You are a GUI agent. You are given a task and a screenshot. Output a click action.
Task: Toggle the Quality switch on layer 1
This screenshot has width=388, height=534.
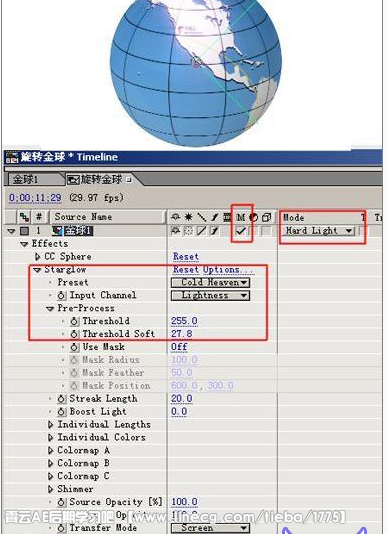(202, 231)
